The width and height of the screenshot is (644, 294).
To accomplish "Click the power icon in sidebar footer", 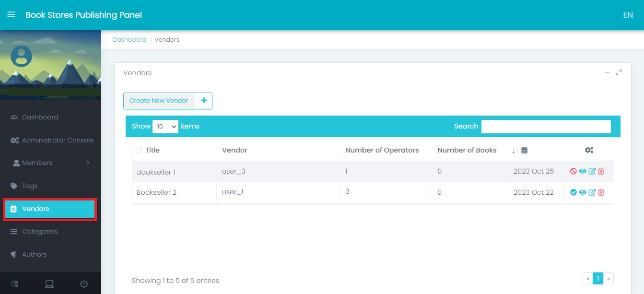I will 84,283.
